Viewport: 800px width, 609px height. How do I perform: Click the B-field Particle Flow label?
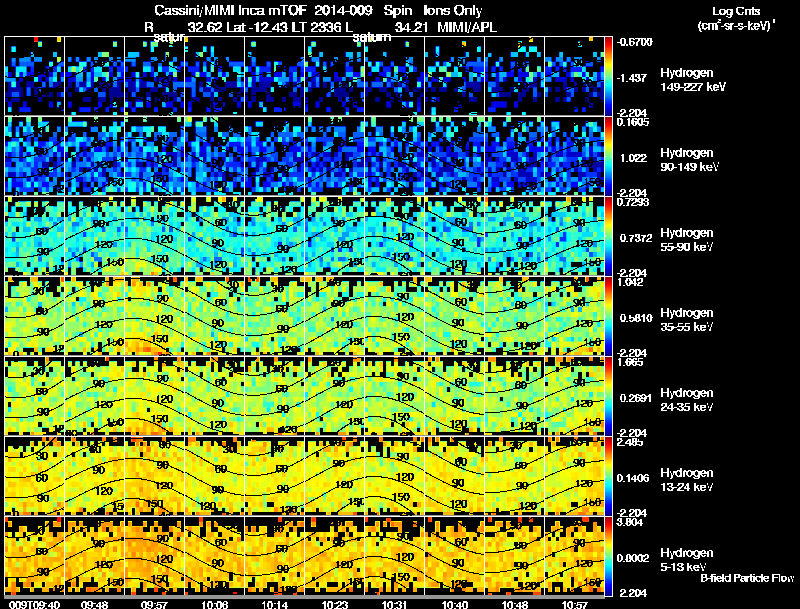coord(747,578)
